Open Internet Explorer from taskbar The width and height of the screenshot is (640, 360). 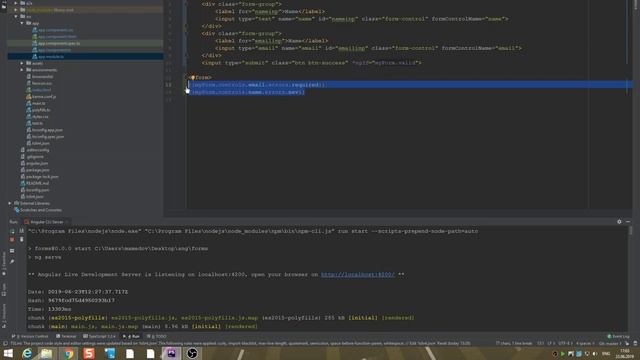pyautogui.click(x=27, y=353)
